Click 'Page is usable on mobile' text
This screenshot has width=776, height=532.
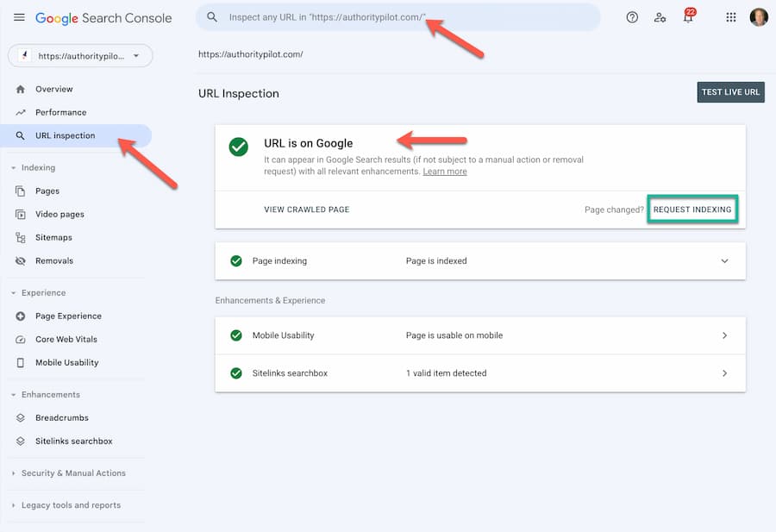(x=454, y=335)
